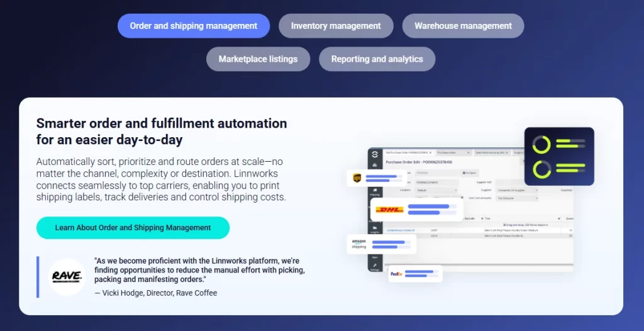Select the Order and shipping management tab

[194, 26]
